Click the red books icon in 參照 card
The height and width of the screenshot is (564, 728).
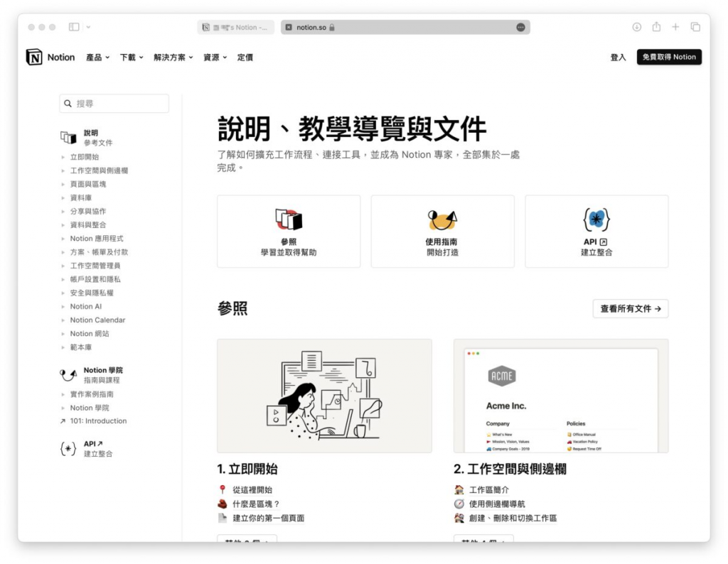pos(289,219)
